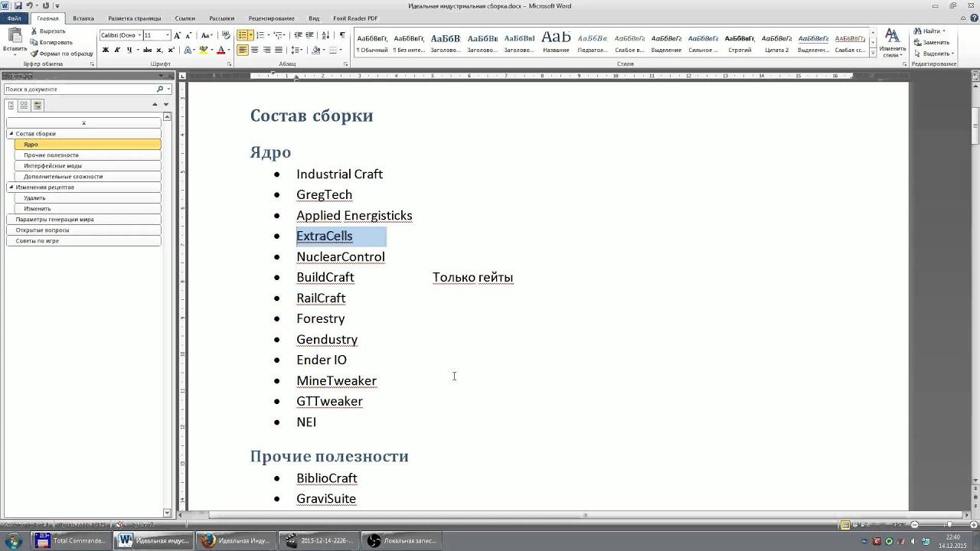The height and width of the screenshot is (551, 980).
Task: Open shading paint bucket color
Action: pyautogui.click(x=315, y=50)
